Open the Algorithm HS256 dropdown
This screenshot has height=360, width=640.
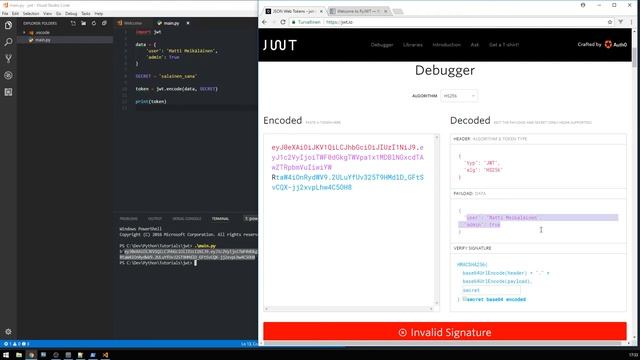click(x=459, y=96)
